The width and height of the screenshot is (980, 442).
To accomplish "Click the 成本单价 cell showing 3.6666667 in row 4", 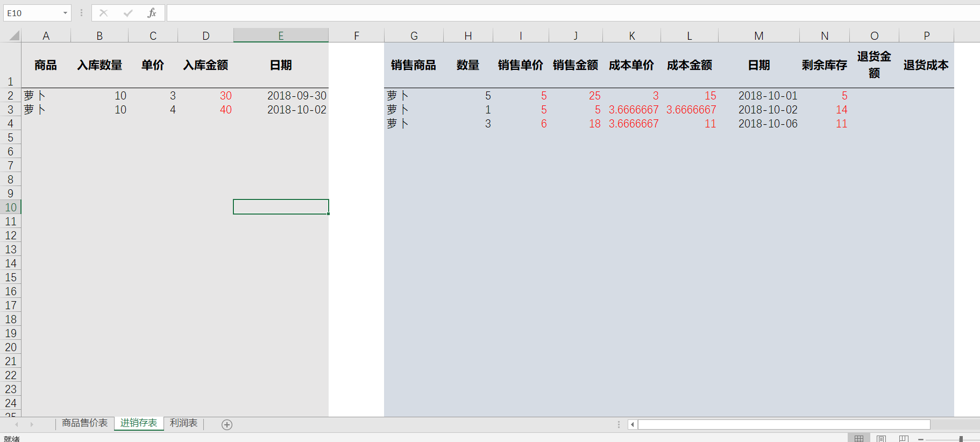I will tap(632, 123).
